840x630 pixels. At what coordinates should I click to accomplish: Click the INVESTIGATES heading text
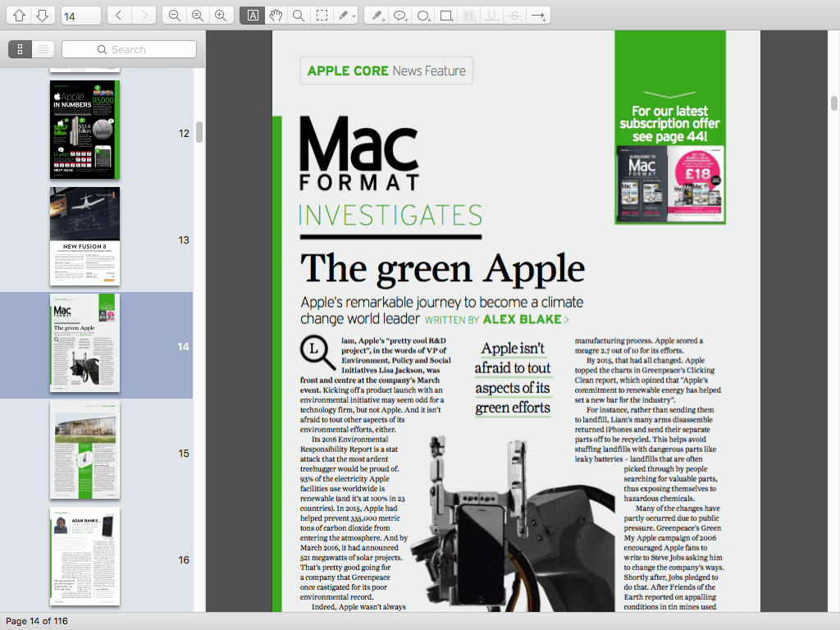tap(390, 216)
